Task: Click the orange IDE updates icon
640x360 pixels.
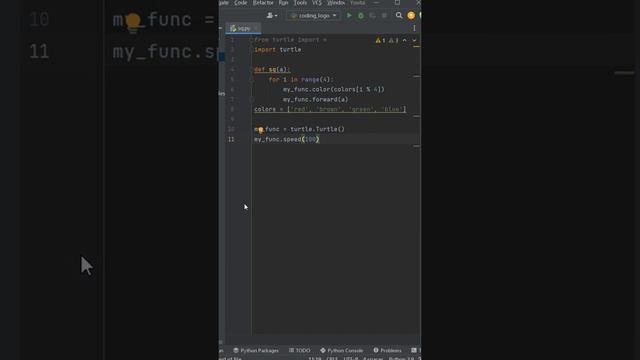Action: point(411,16)
